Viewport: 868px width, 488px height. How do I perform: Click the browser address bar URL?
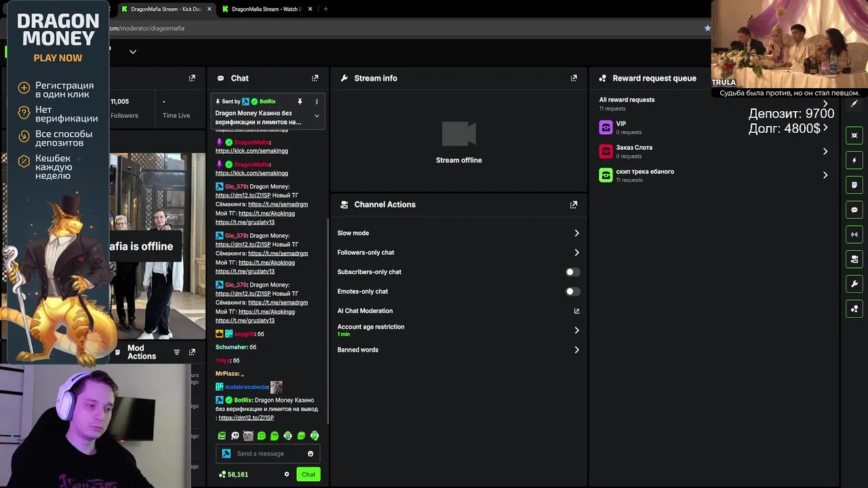[147, 28]
